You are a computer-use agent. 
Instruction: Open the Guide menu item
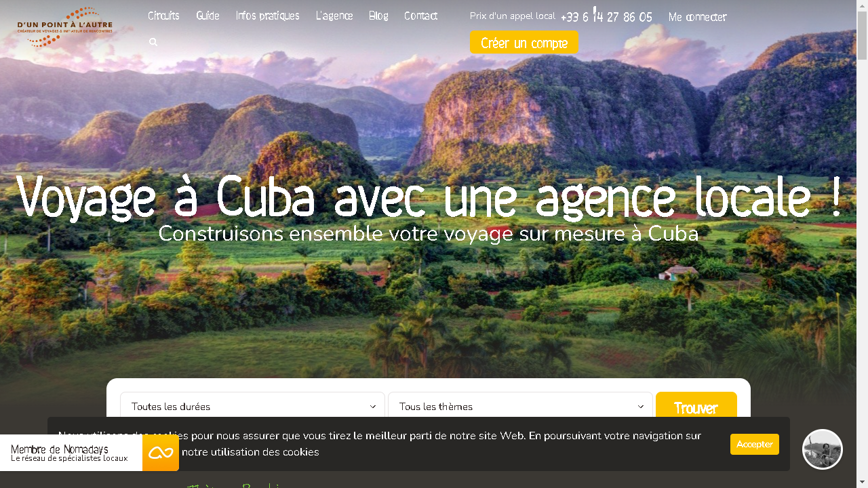point(208,16)
